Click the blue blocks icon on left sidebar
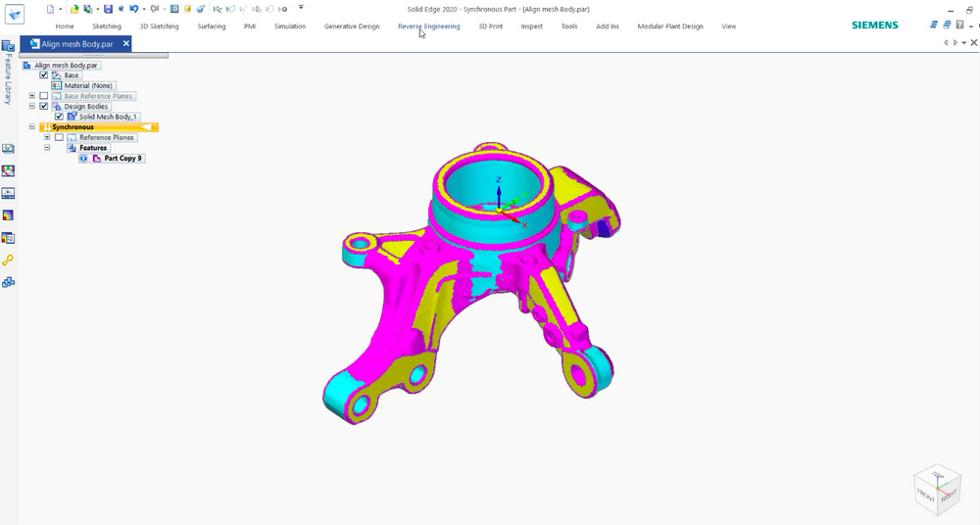The height and width of the screenshot is (525, 980). pos(8,282)
